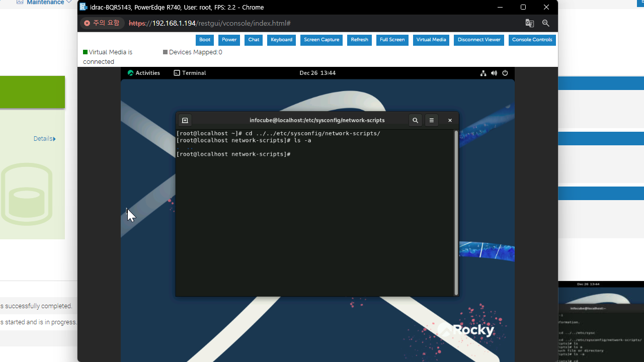The image size is (644, 362).
Task: Expand the Maintenance dropdown in background page
Action: click(x=44, y=3)
